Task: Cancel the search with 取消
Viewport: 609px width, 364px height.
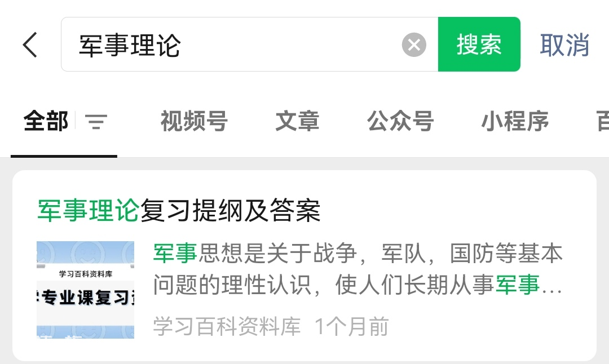Action: click(x=564, y=45)
